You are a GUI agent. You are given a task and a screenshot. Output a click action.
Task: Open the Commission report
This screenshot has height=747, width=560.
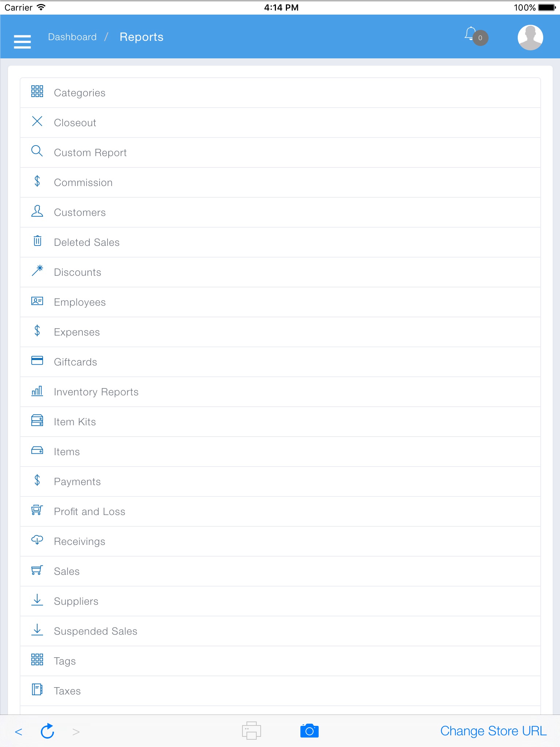(x=280, y=182)
